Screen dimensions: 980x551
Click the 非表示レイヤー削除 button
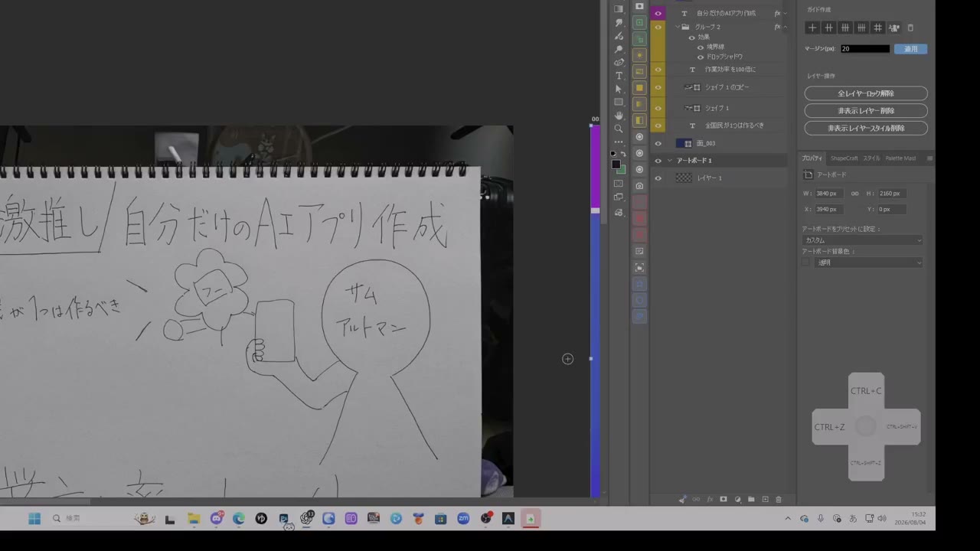click(866, 111)
